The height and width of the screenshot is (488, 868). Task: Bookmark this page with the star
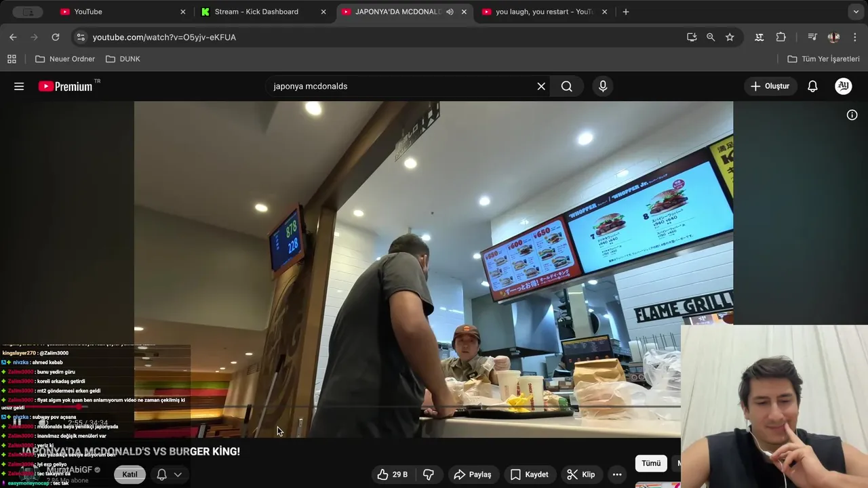[x=730, y=37]
